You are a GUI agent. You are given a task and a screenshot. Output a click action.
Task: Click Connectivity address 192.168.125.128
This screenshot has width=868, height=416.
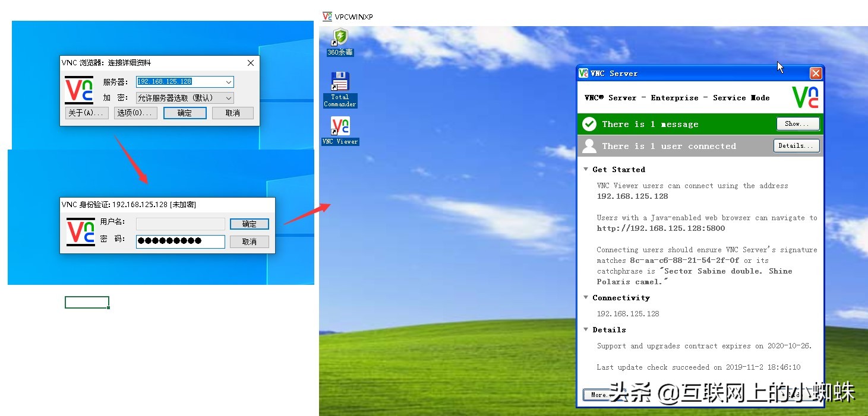click(x=628, y=313)
